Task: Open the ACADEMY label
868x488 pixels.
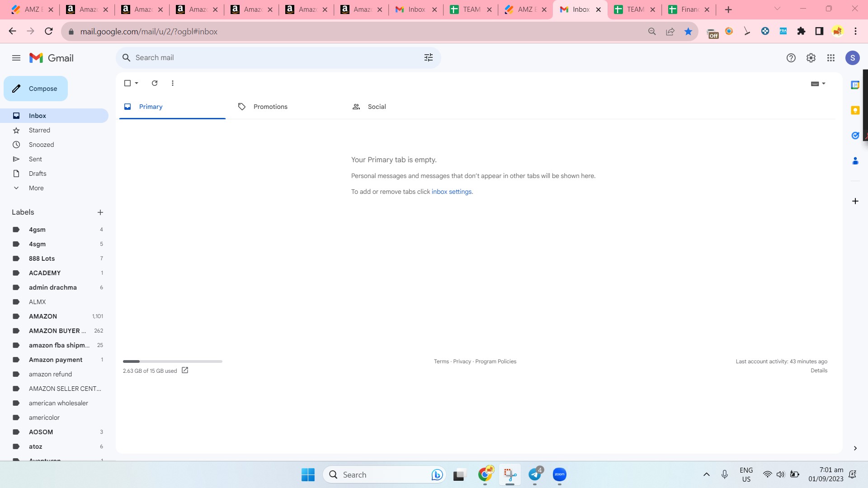Action: tap(54, 273)
